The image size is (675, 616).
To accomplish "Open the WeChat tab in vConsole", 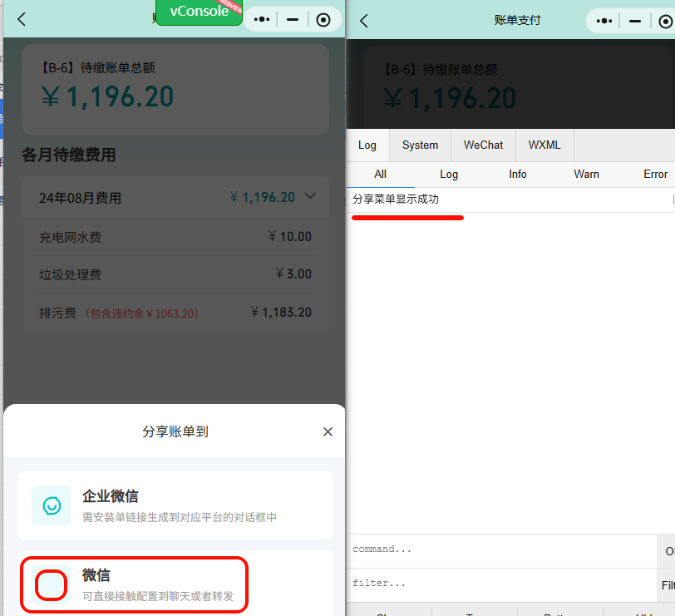I will (x=483, y=145).
